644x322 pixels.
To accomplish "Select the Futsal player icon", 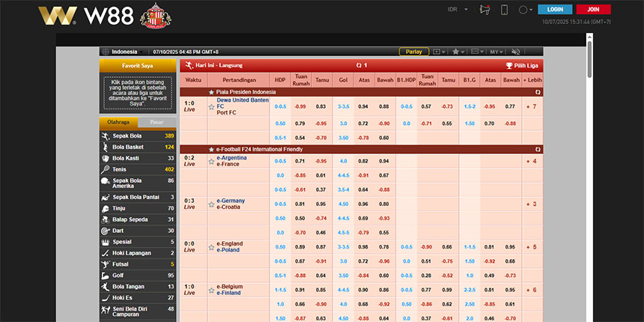I will point(106,264).
